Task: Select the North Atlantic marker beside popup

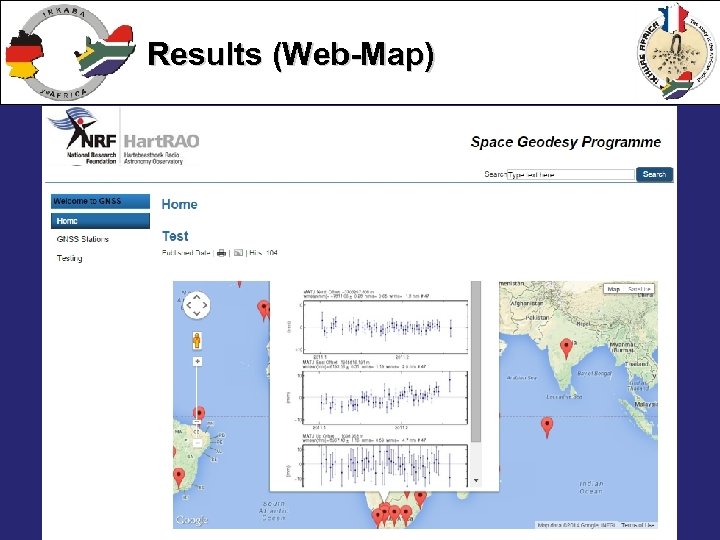Action: [264, 310]
